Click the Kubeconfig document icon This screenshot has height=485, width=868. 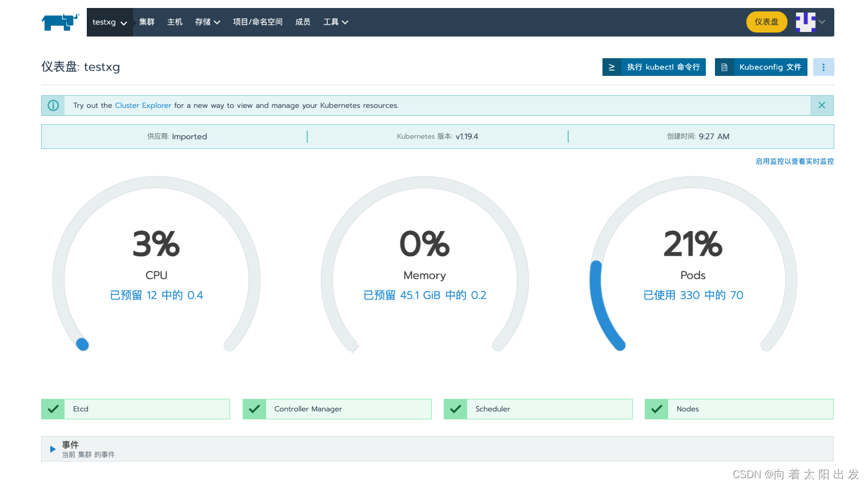pos(724,67)
